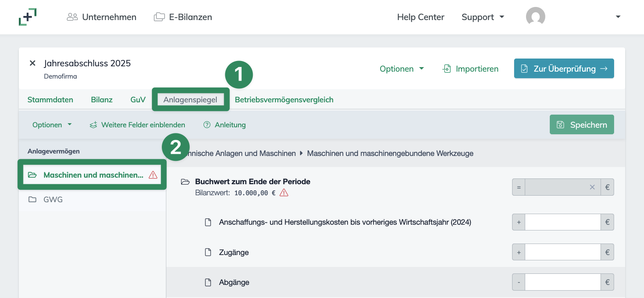Open the Unternehmen section
Viewport: 644px width, 298px height.
click(x=102, y=17)
